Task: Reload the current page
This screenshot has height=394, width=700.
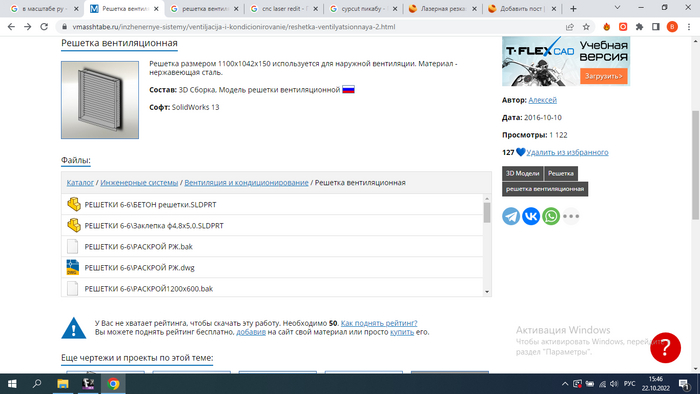Action: [44, 27]
